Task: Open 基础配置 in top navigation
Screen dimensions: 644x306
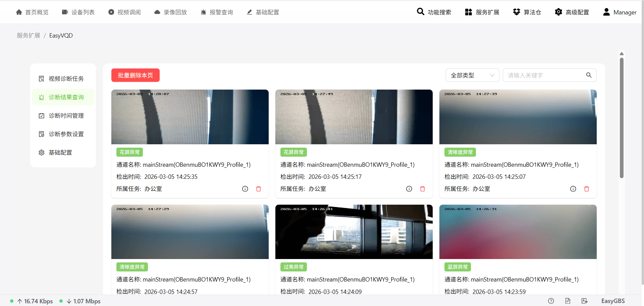Action: coord(263,12)
